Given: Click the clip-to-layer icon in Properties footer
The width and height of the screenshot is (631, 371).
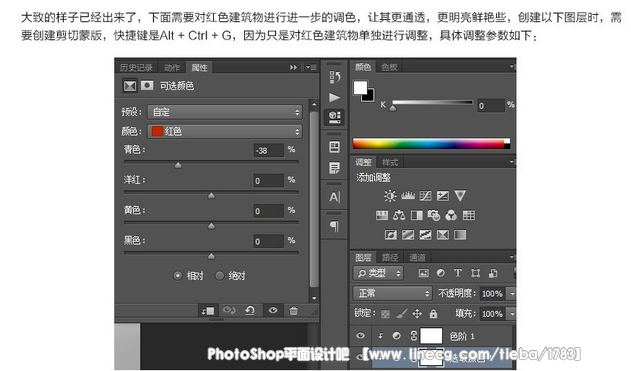Looking at the screenshot, I should pyautogui.click(x=208, y=311).
